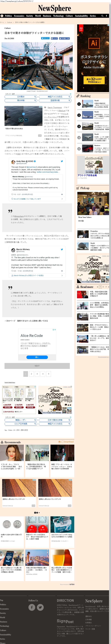
Task: Open the Sustainability menu item
Action: (81, 16)
